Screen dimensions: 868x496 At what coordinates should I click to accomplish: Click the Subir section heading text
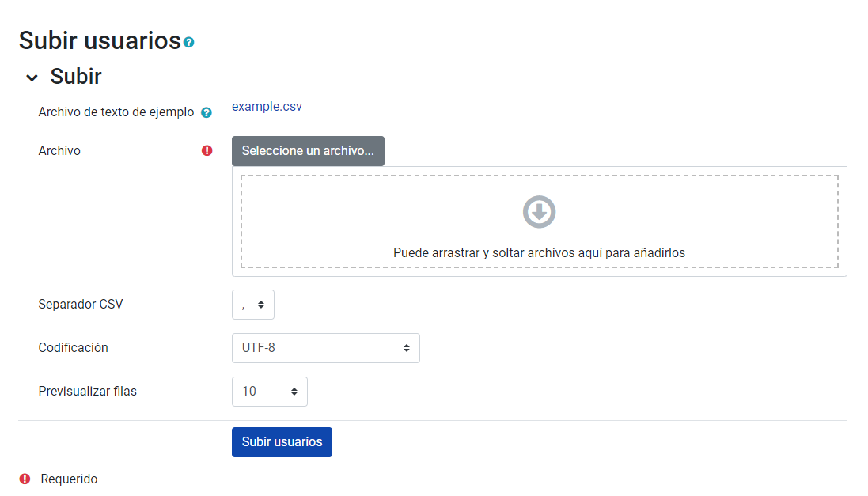click(76, 77)
